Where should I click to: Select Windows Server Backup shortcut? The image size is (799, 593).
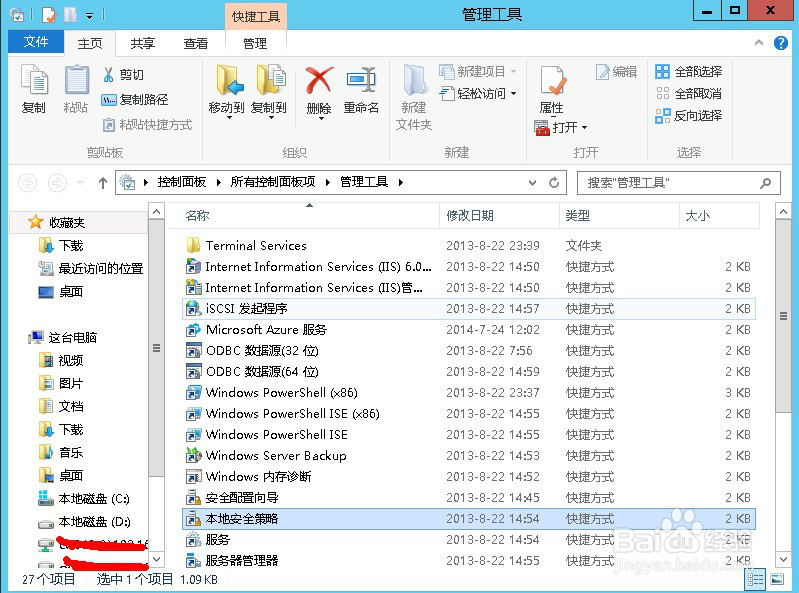click(469, 456)
